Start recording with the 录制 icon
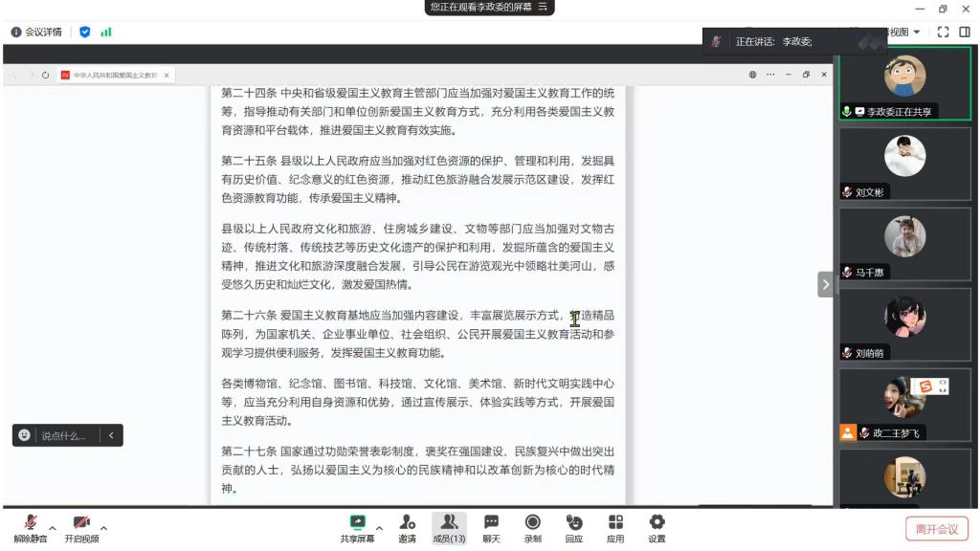Screen dimensions: 980x551 click(532, 527)
